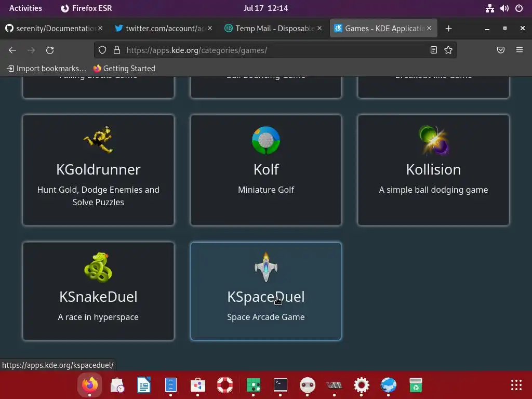The width and height of the screenshot is (532, 399).
Task: Open the Help lifebuoy dock icon
Action: click(x=224, y=385)
